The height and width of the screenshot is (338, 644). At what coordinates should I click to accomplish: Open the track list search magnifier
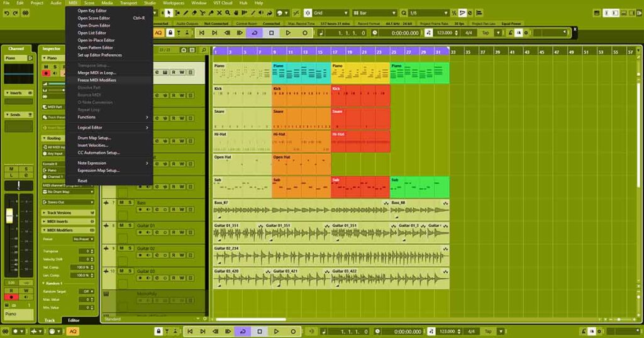click(x=203, y=50)
